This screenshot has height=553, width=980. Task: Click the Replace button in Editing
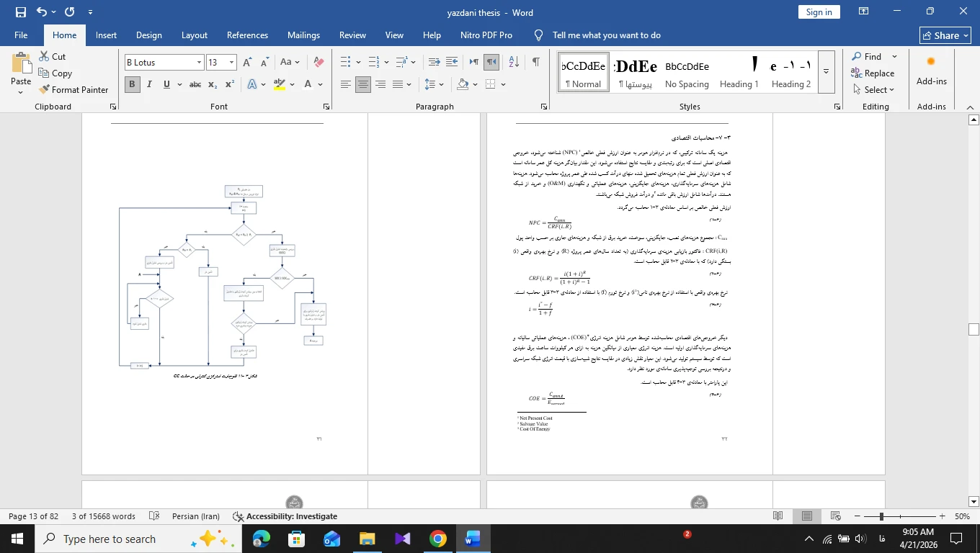tap(873, 73)
